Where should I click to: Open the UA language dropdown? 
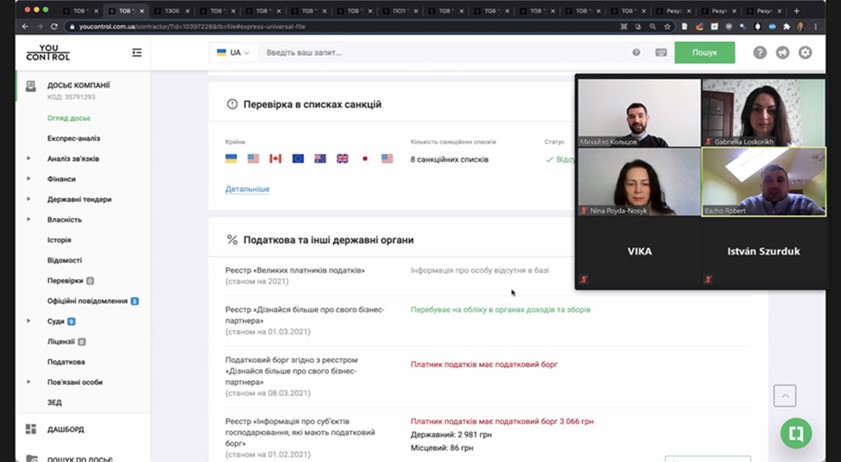click(x=233, y=53)
